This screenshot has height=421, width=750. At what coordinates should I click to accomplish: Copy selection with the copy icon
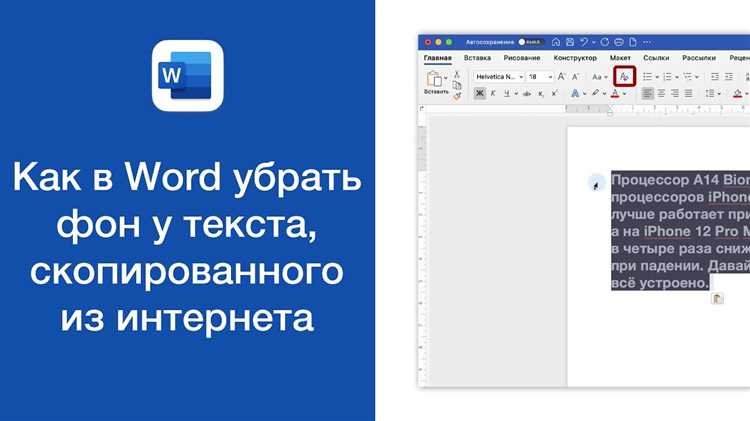click(x=457, y=86)
